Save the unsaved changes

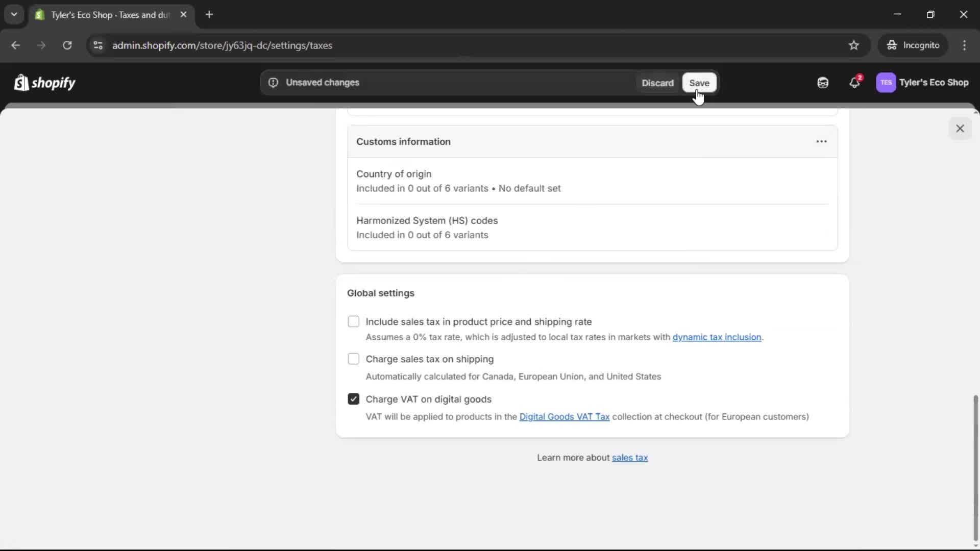pos(699,83)
